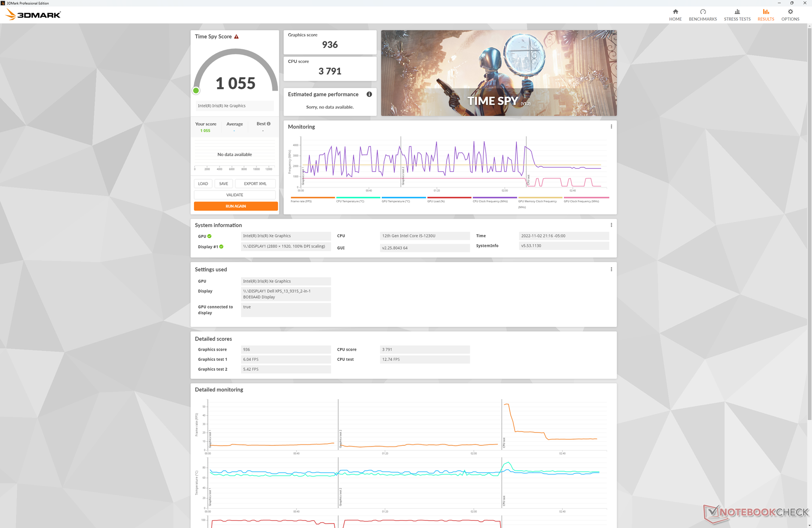Open the System information three-dot menu
Image resolution: width=812 pixels, height=528 pixels.
tap(611, 225)
